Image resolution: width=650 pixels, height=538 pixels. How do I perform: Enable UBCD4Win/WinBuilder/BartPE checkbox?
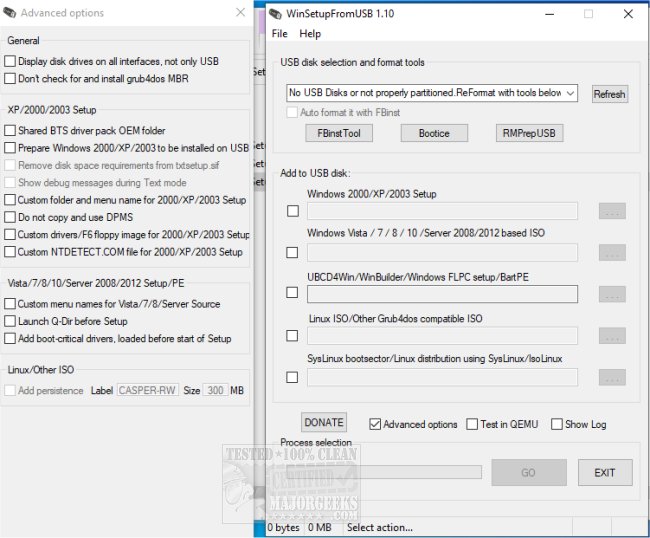pyautogui.click(x=292, y=293)
